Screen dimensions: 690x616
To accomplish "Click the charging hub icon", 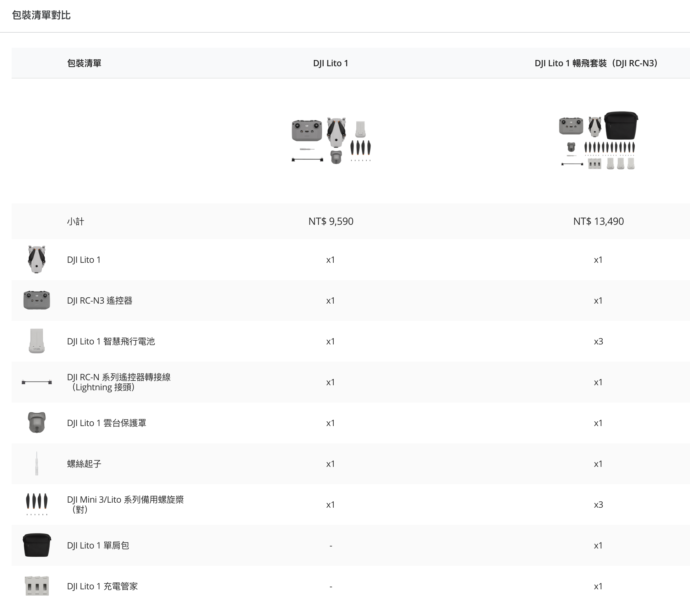I will click(x=36, y=586).
